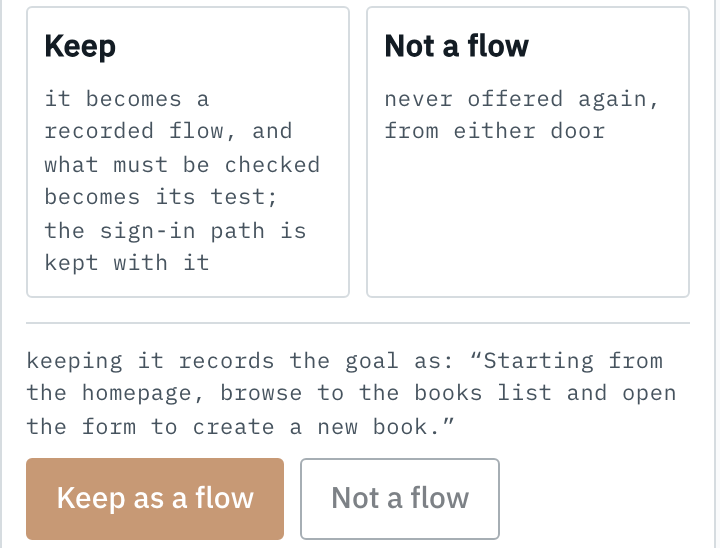Select the Not a flow option card
This screenshot has height=548, width=720.
pyautogui.click(x=528, y=152)
